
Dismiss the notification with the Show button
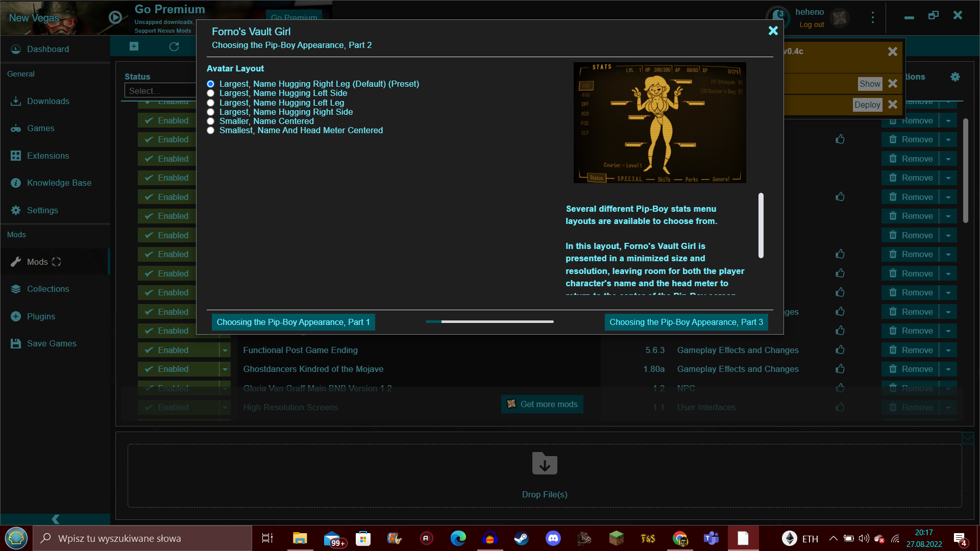point(893,83)
